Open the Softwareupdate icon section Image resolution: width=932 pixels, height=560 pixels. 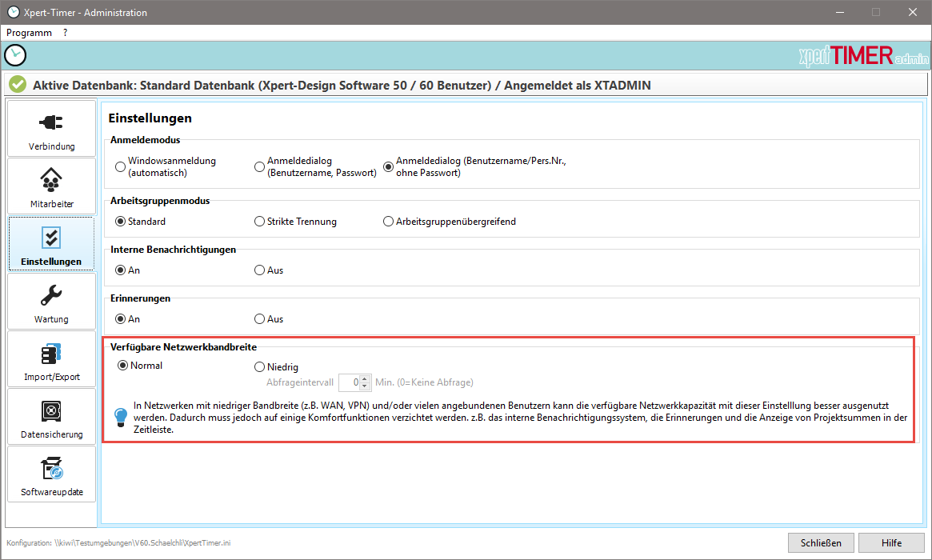click(52, 474)
